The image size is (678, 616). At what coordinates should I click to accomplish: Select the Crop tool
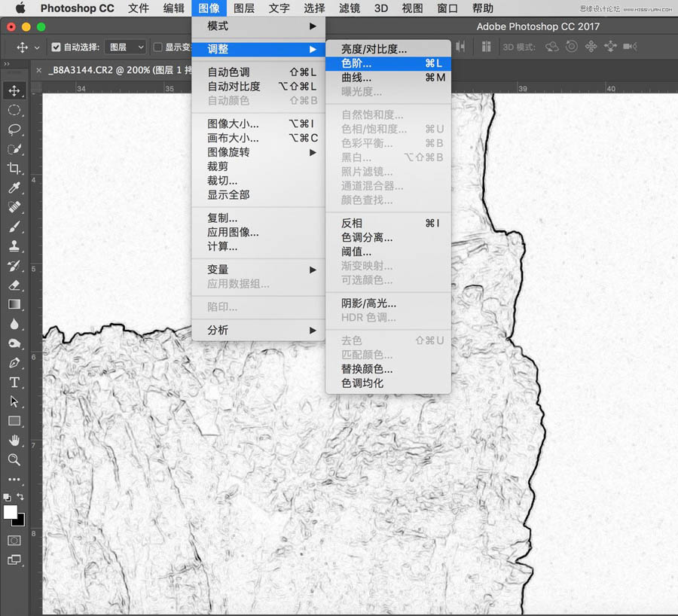coord(15,169)
